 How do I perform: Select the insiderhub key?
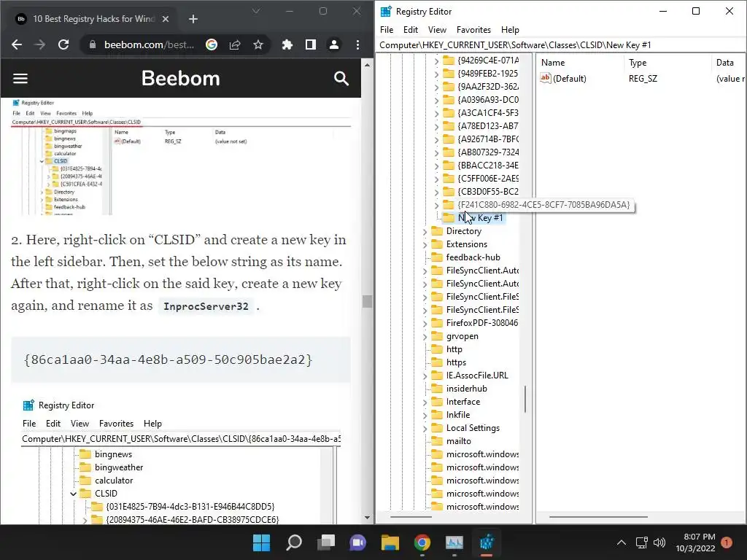[466, 389]
